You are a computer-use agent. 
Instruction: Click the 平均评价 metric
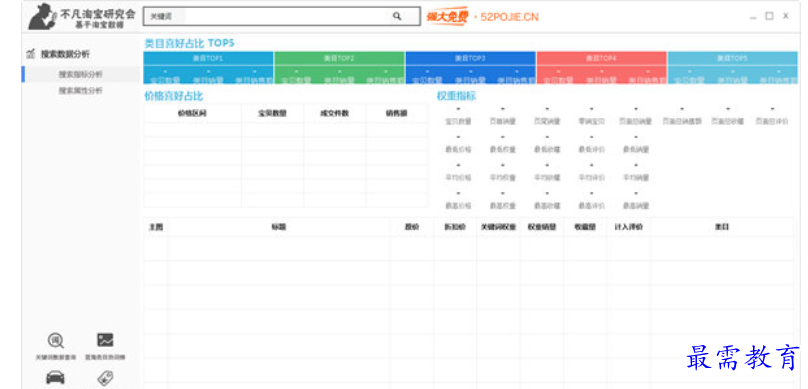[x=592, y=177]
